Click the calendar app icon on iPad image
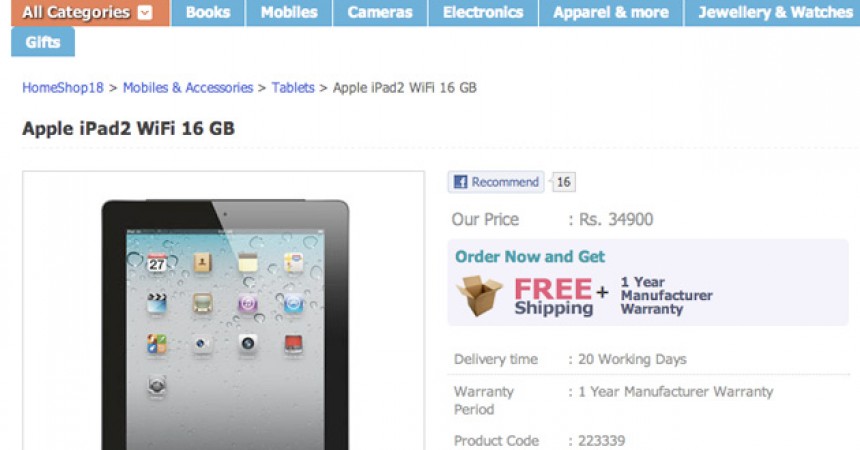Viewport: 860px width, 450px height. [x=157, y=263]
